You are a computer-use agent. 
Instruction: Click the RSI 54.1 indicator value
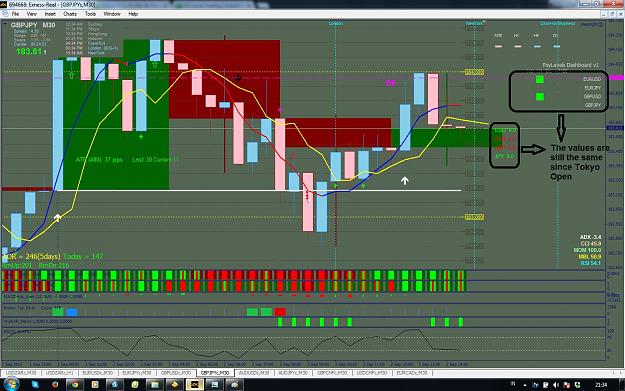point(591,263)
